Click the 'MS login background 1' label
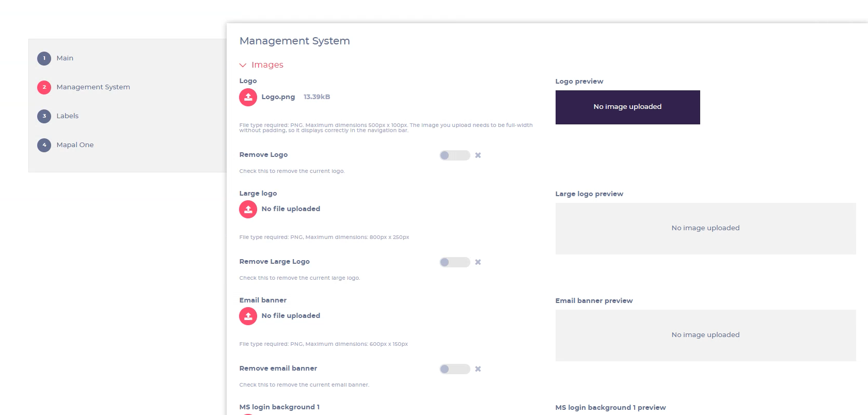The height and width of the screenshot is (415, 868). (279, 407)
